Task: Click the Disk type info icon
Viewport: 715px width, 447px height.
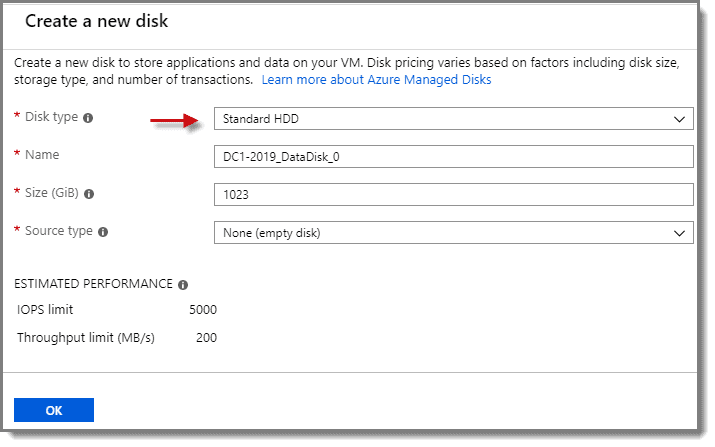Action: tap(88, 118)
